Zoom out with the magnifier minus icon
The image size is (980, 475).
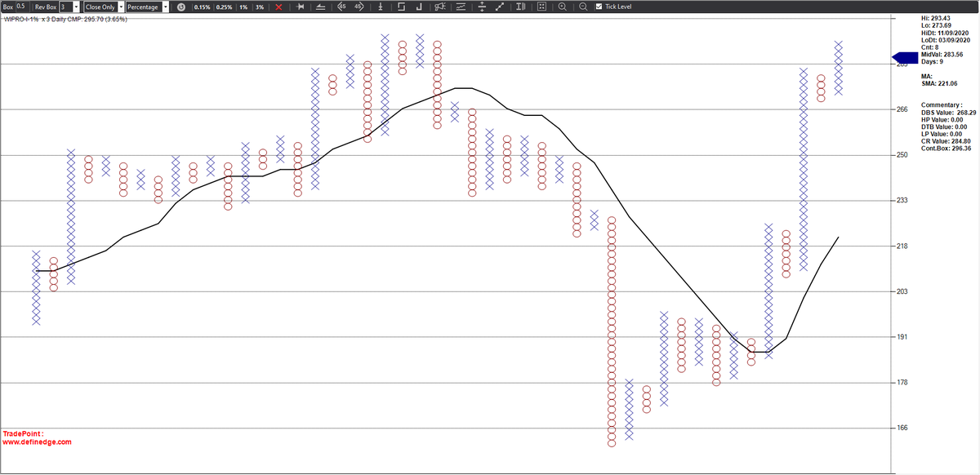tap(582, 7)
